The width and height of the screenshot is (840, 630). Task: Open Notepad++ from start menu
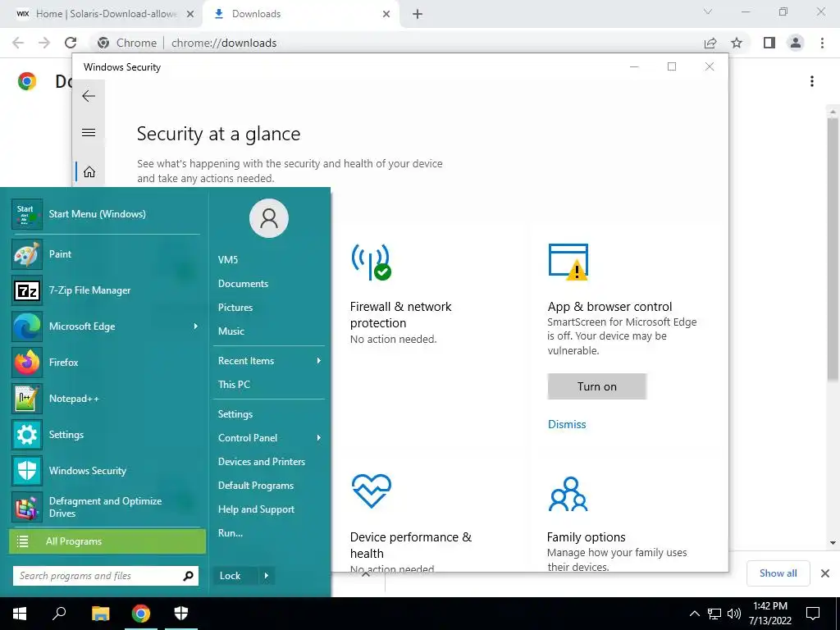click(106, 399)
